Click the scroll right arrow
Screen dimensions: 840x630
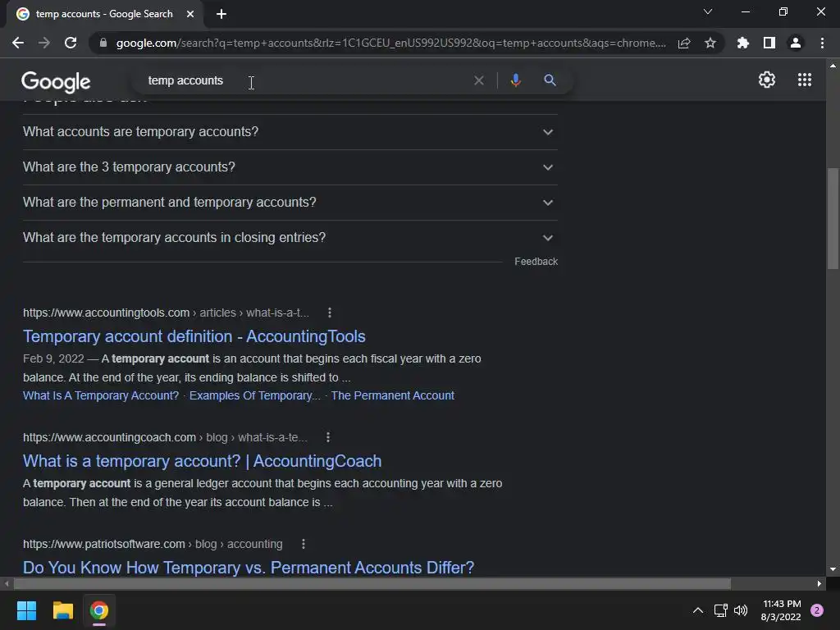coord(819,583)
